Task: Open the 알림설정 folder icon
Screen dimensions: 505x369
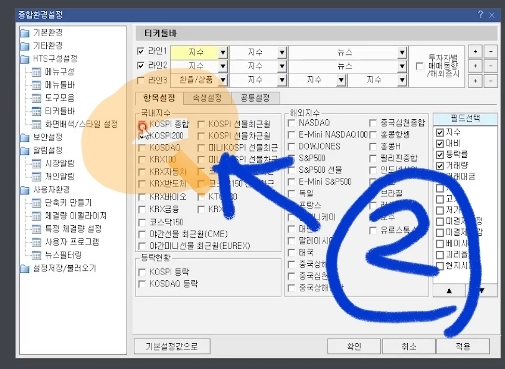Action: click(24, 151)
